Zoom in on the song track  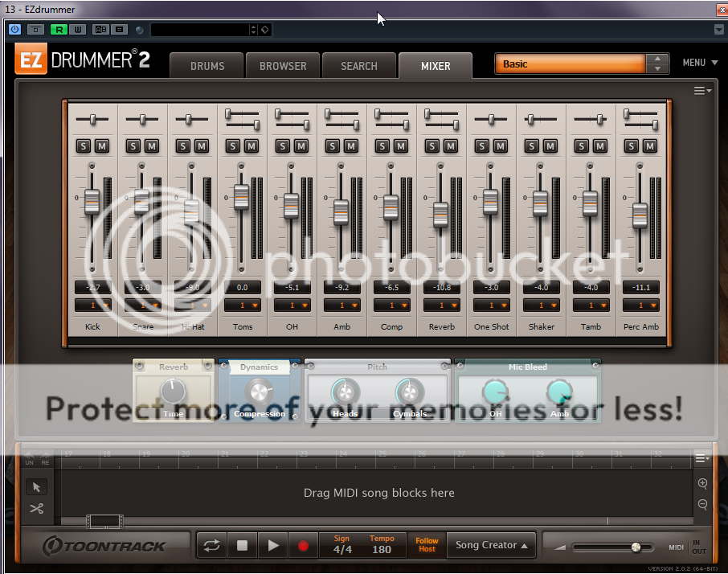(702, 484)
